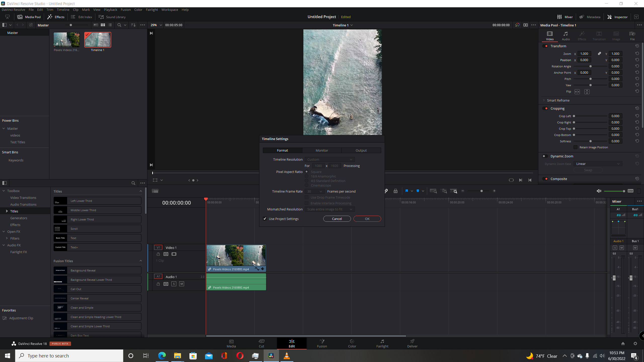Open the Workspace menu
The width and height of the screenshot is (644, 362).
point(170,10)
